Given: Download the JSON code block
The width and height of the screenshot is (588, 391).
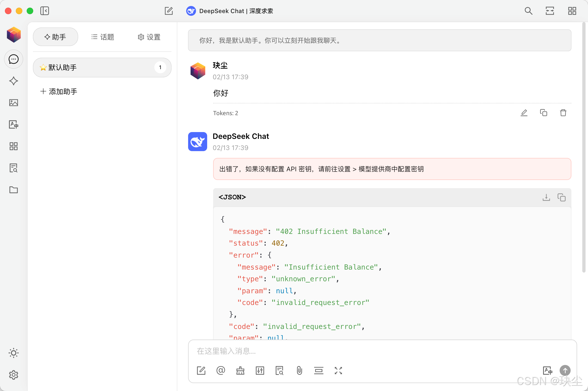Looking at the screenshot, I should click(546, 197).
